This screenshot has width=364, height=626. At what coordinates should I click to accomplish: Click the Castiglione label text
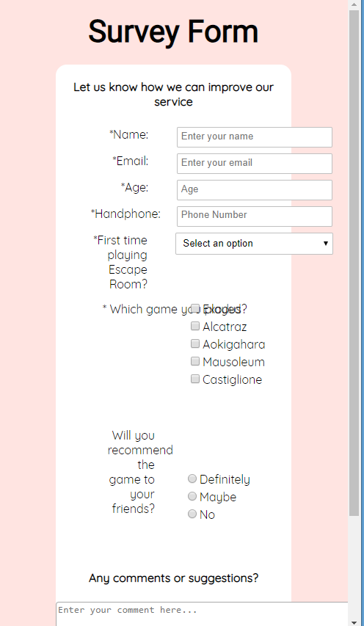(233, 379)
